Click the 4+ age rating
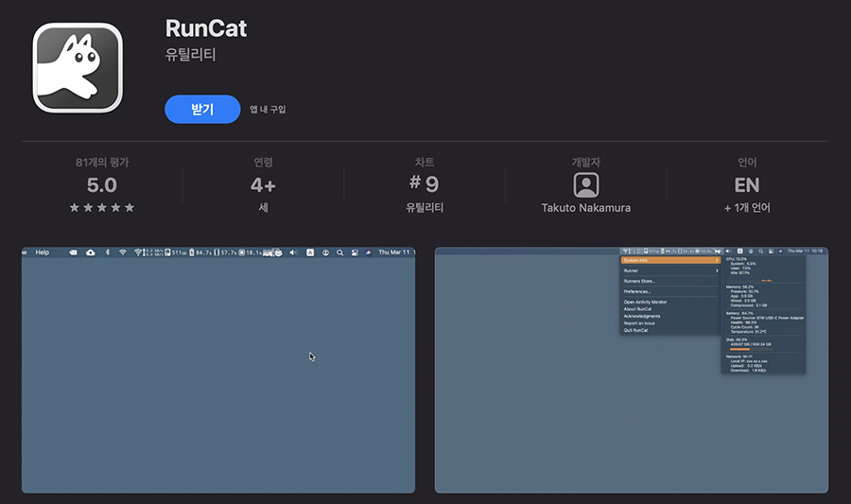Viewport: 851px width, 504px height. coord(263,185)
